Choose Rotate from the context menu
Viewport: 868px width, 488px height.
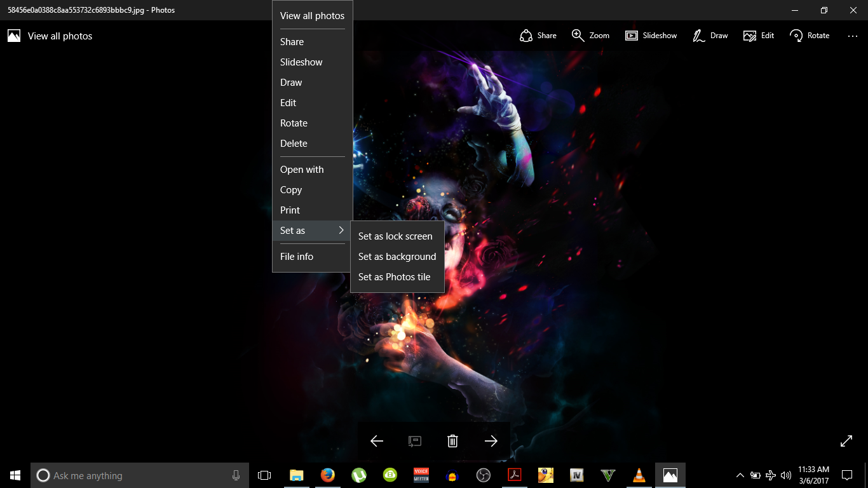(x=313, y=123)
